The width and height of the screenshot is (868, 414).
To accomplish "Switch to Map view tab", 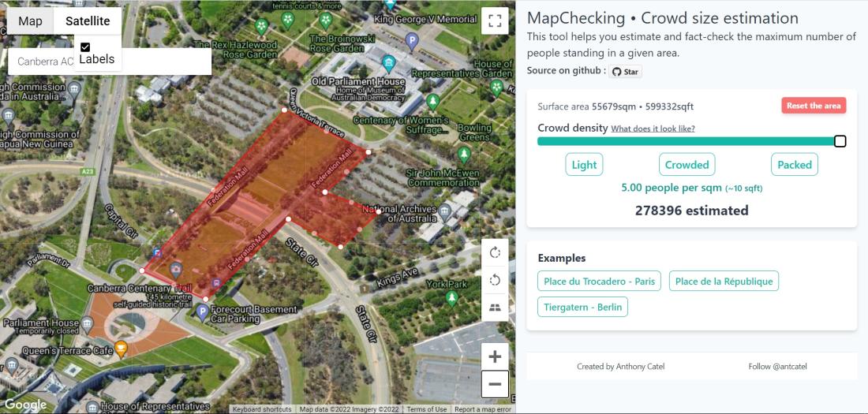I will [x=30, y=21].
